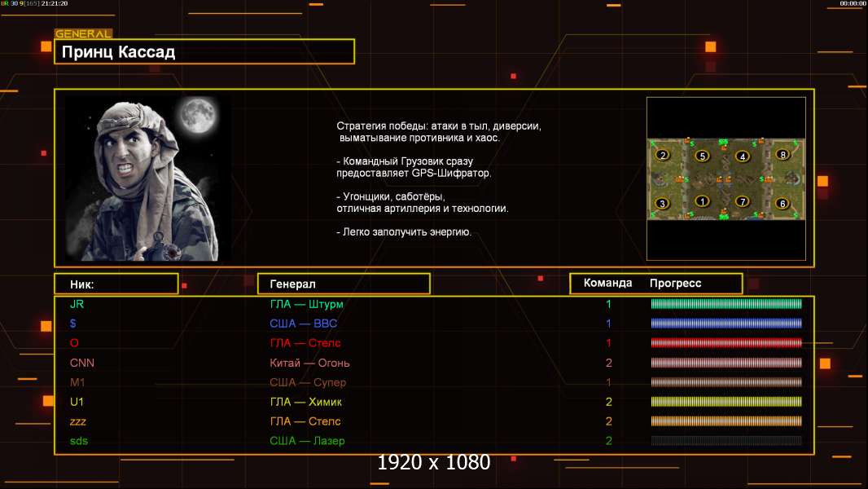Click M1's brown progress bar
This screenshot has height=489, width=868.
click(x=726, y=382)
